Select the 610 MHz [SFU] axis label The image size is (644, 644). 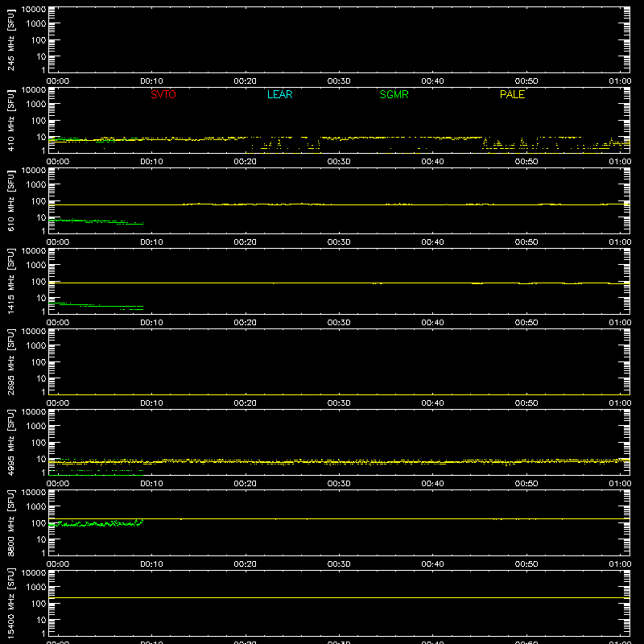tap(11, 200)
